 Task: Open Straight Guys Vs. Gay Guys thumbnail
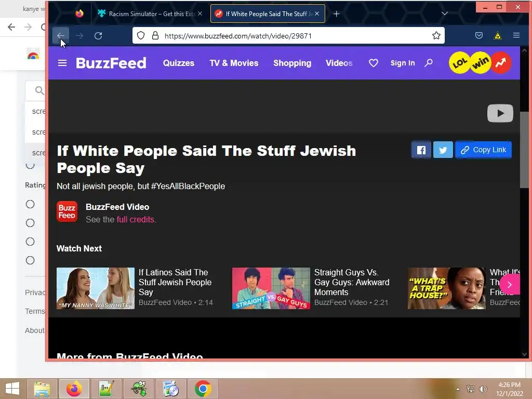point(271,288)
